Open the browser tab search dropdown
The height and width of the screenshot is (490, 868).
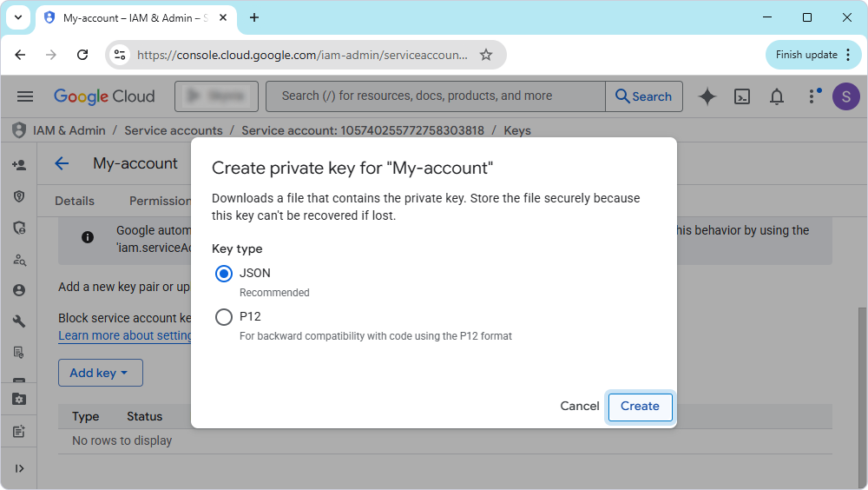tap(17, 17)
